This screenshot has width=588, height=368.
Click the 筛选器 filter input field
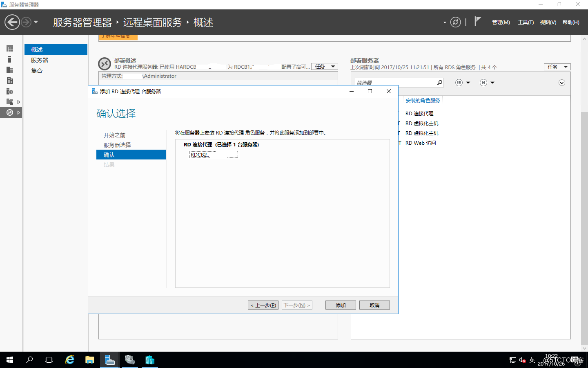tap(395, 83)
